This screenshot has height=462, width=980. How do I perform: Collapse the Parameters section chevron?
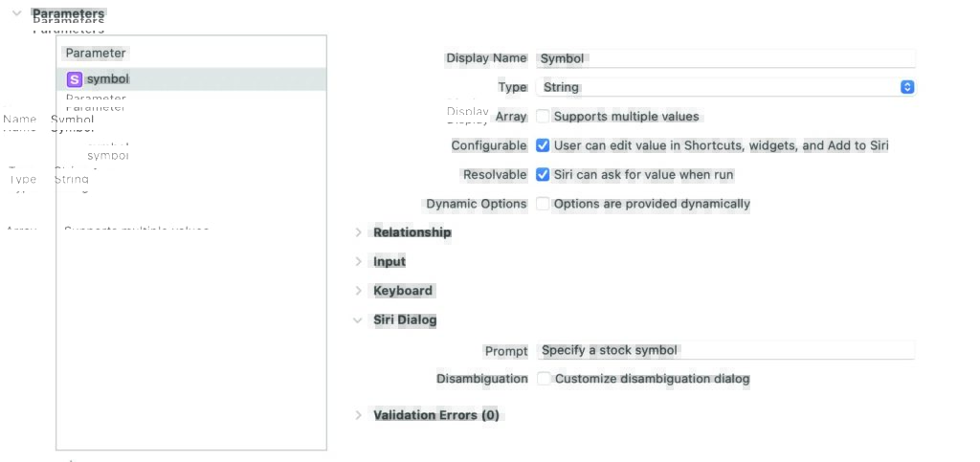click(x=16, y=13)
